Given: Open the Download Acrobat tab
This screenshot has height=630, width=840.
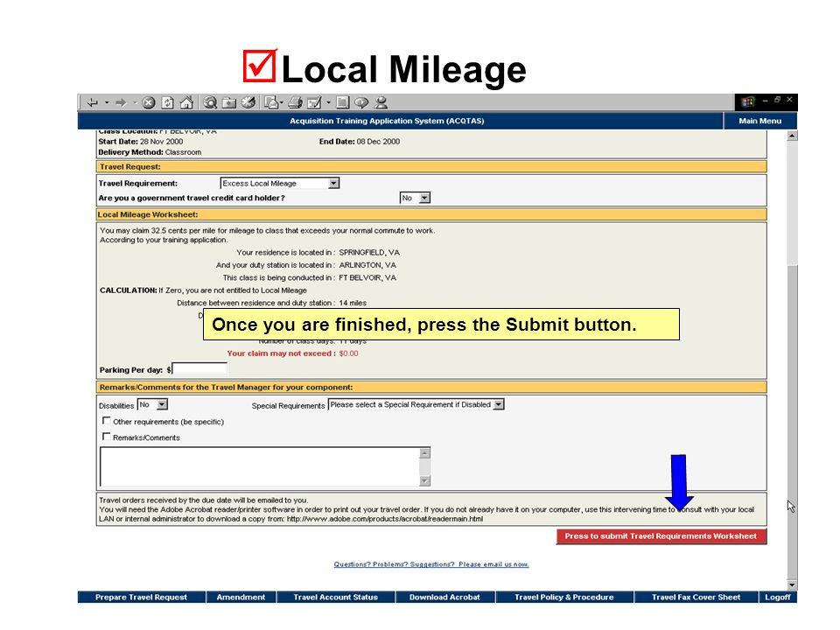Looking at the screenshot, I should coord(444,597).
